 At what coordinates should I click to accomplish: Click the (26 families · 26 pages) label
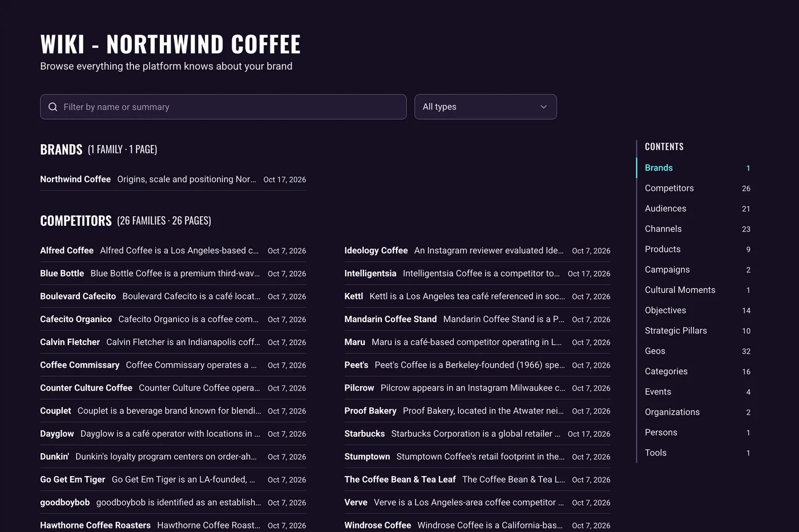(164, 221)
